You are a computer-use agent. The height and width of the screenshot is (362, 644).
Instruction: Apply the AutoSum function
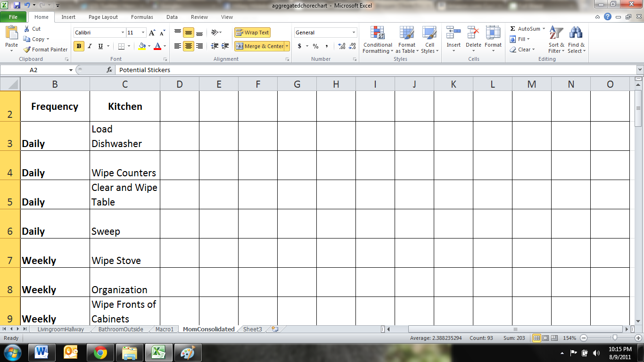click(x=523, y=28)
